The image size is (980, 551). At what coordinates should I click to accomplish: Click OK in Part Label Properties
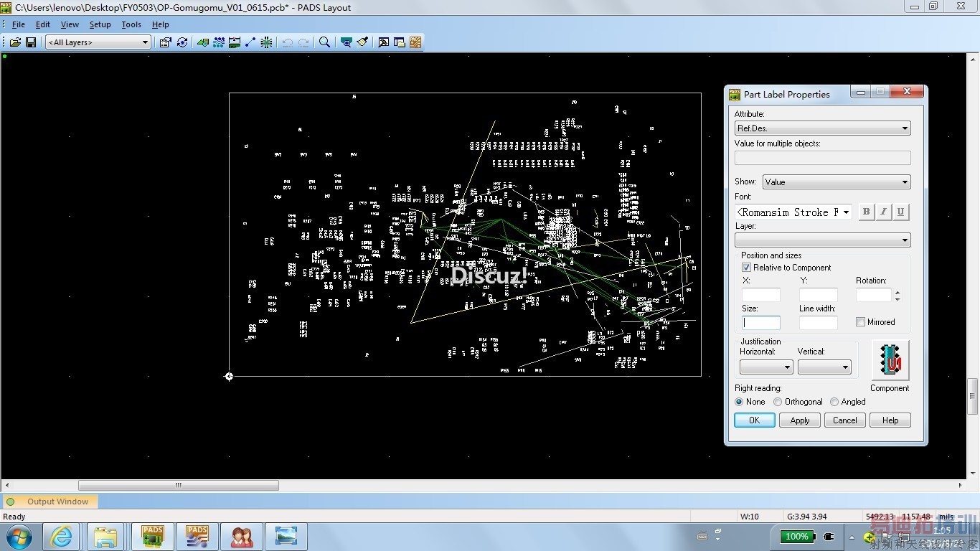point(755,420)
